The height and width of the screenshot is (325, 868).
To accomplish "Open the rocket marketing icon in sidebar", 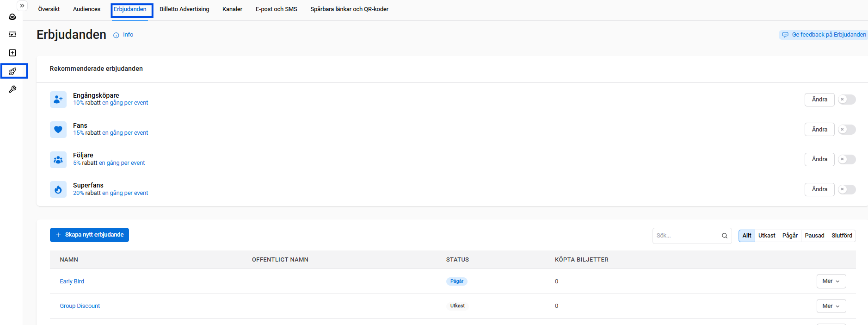I will click(13, 71).
